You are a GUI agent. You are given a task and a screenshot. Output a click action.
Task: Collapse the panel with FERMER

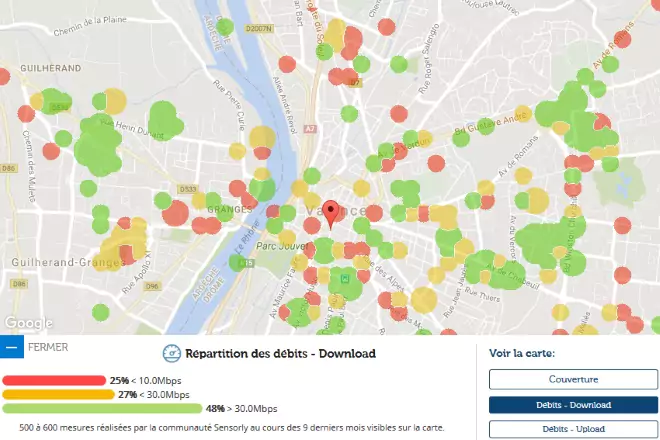click(49, 348)
